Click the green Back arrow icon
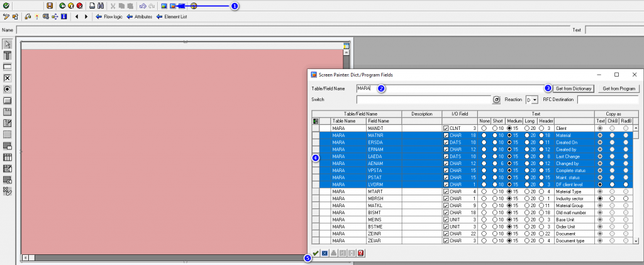 (62, 6)
